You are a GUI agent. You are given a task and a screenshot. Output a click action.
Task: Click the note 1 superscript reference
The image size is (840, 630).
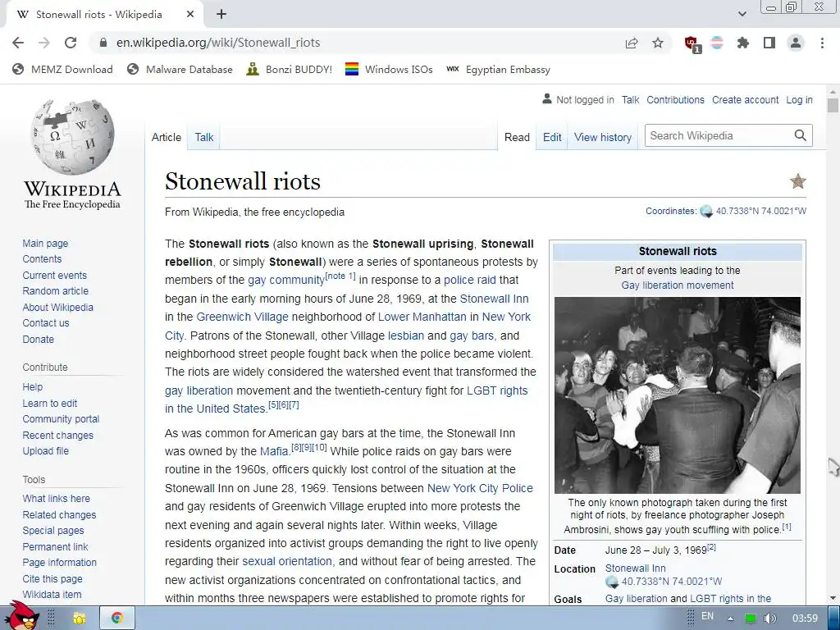[x=340, y=276]
